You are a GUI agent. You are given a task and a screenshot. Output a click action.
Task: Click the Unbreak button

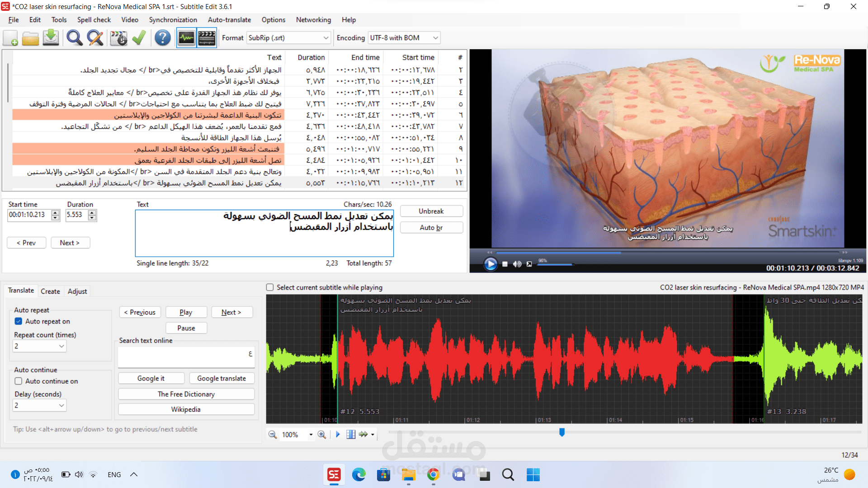(x=431, y=211)
